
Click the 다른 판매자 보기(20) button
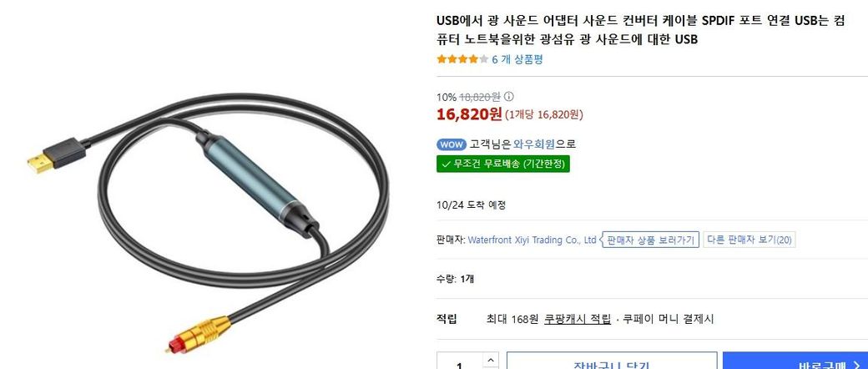tap(749, 240)
